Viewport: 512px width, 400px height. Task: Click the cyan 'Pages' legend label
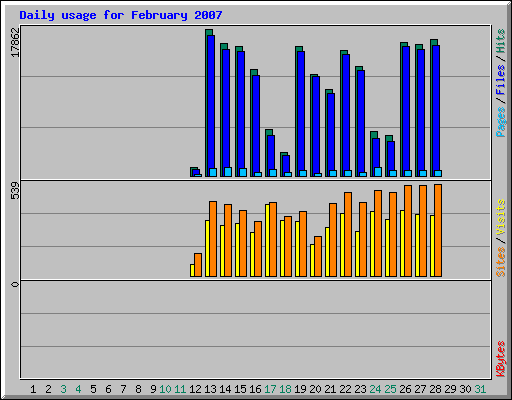501,122
